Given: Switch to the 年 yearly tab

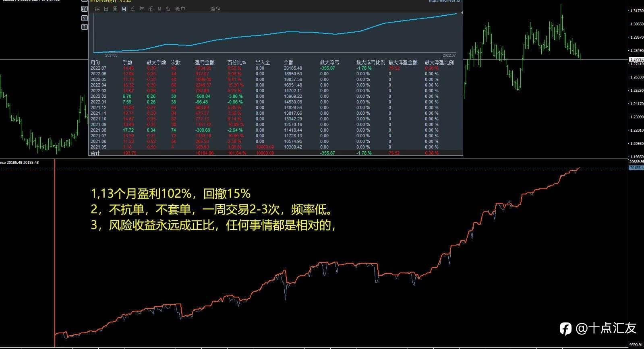Looking at the screenshot, I should [141, 9].
